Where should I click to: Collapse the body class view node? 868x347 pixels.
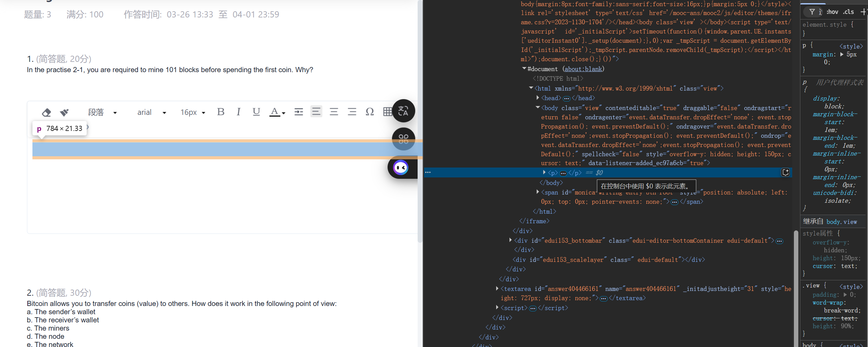[538, 108]
